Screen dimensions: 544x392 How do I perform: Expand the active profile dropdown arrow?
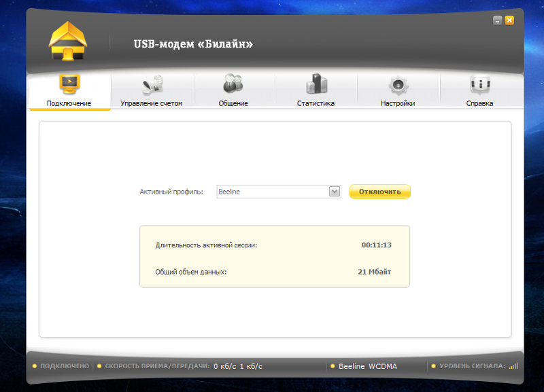point(335,192)
